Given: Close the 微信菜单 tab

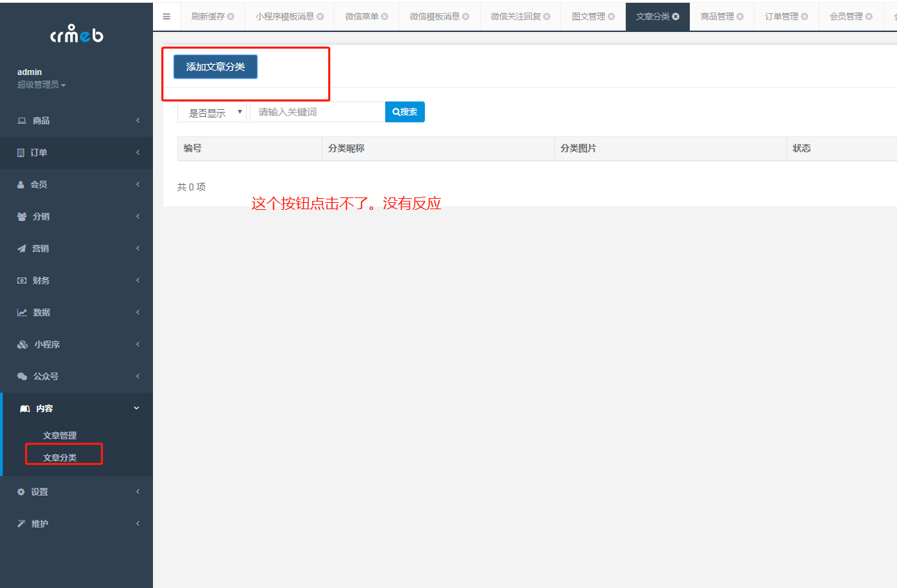Looking at the screenshot, I should pyautogui.click(x=385, y=17).
